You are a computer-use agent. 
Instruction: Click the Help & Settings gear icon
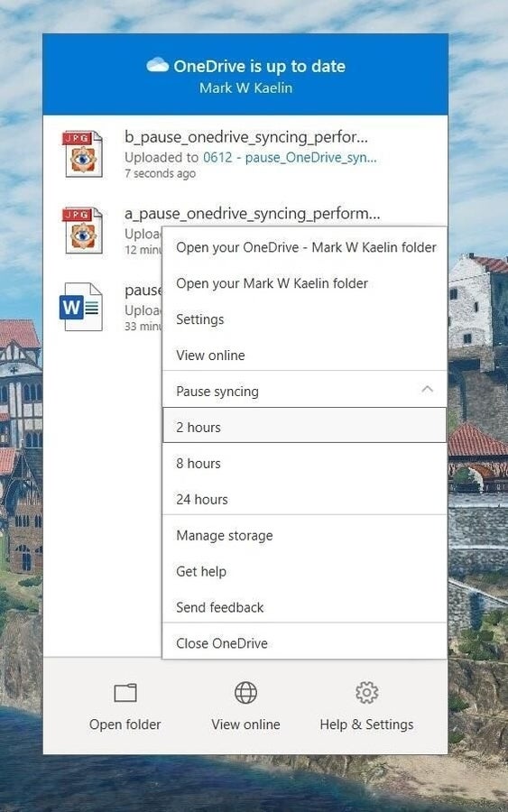[x=366, y=692]
